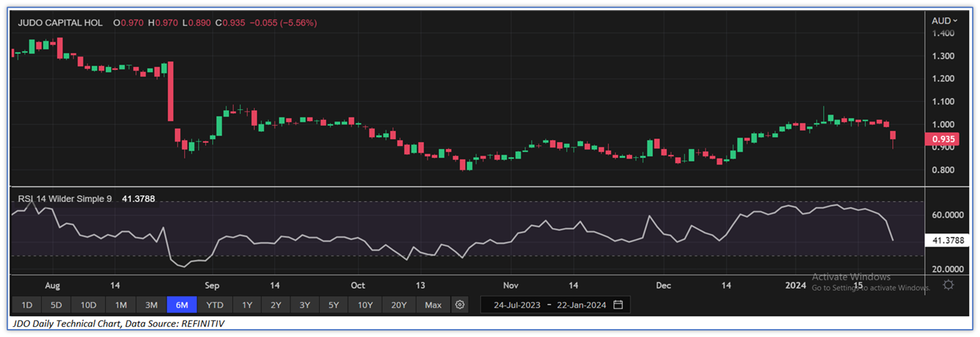Select the YTD range

click(x=215, y=305)
